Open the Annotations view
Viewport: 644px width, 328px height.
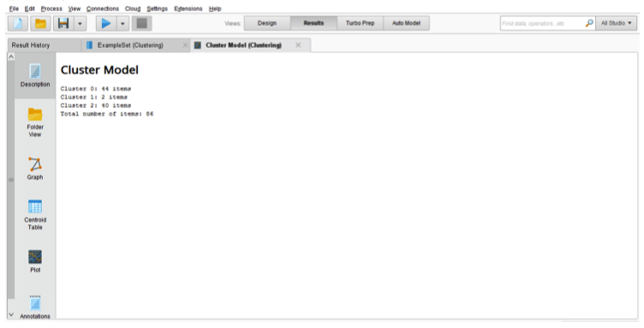click(x=35, y=307)
